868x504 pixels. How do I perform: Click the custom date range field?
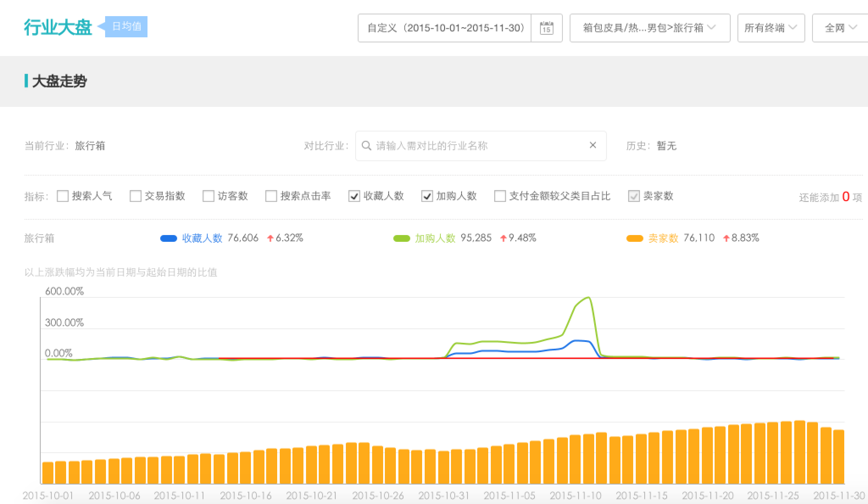[445, 28]
